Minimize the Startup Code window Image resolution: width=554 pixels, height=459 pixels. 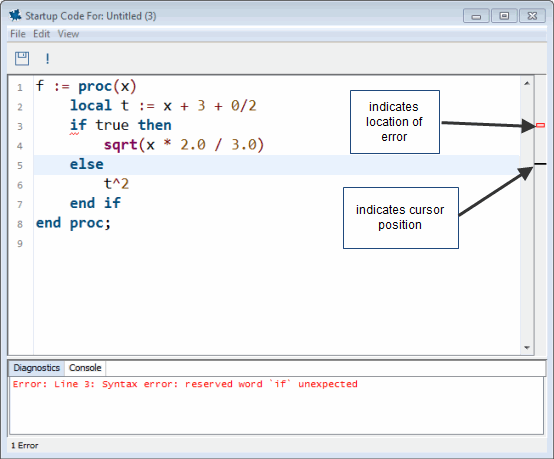pyautogui.click(x=476, y=16)
